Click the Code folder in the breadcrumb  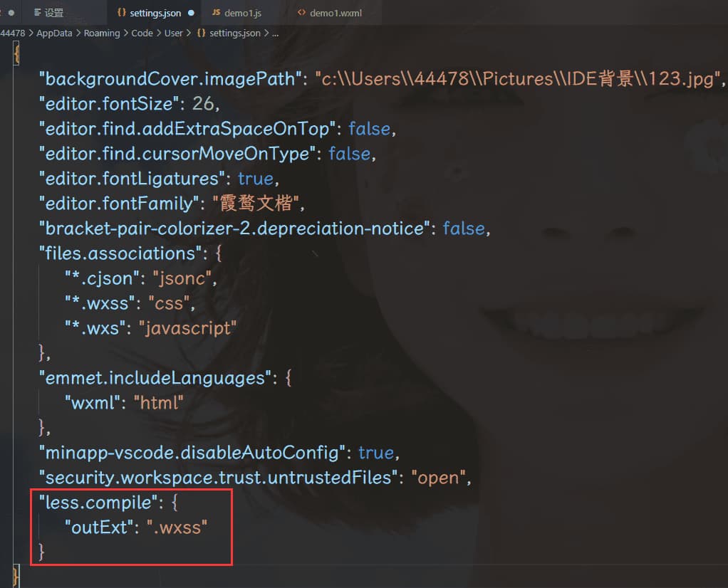click(x=142, y=33)
